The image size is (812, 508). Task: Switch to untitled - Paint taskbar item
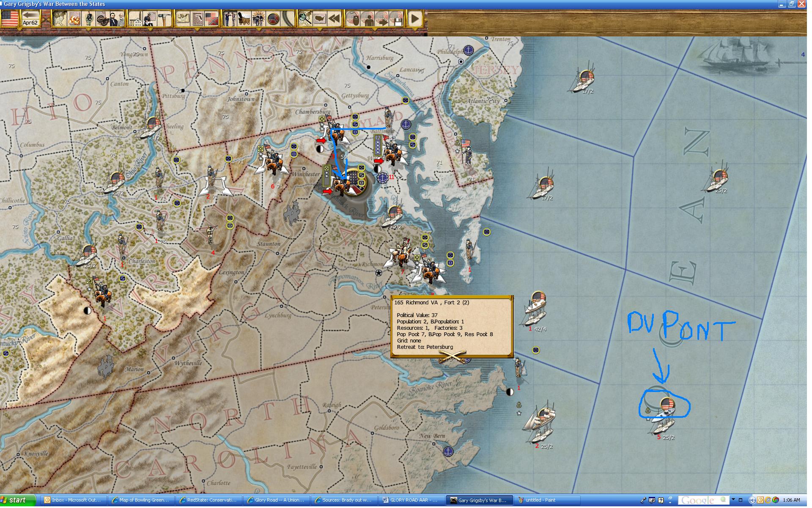(547, 500)
